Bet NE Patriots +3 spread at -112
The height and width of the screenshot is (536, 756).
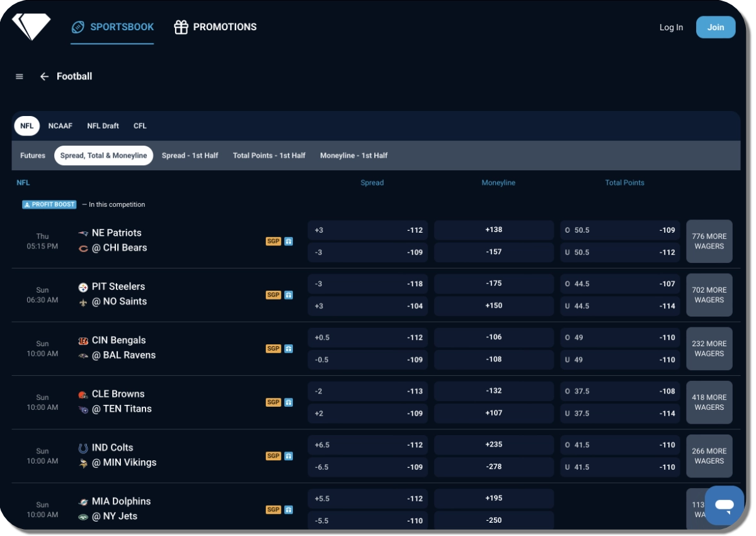click(368, 230)
